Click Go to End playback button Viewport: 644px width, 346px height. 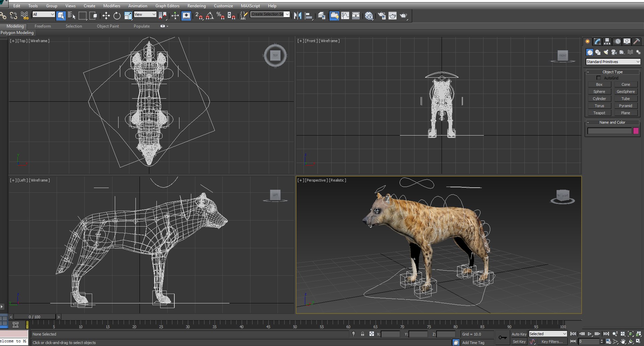[606, 334]
